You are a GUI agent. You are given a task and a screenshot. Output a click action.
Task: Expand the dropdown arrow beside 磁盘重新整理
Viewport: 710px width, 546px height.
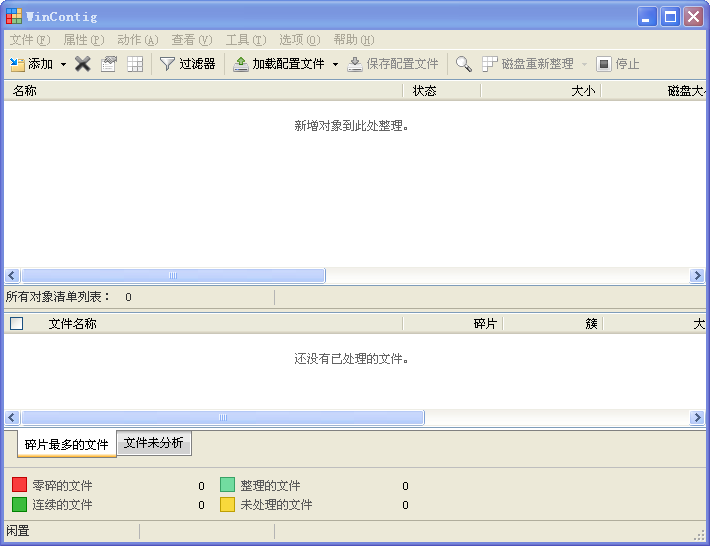(x=584, y=64)
